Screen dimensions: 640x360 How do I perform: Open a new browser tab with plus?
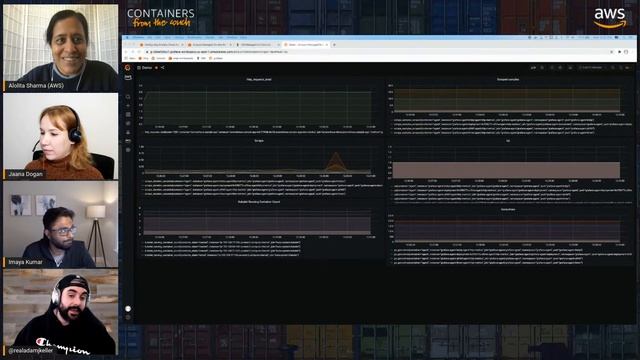[x=334, y=44]
